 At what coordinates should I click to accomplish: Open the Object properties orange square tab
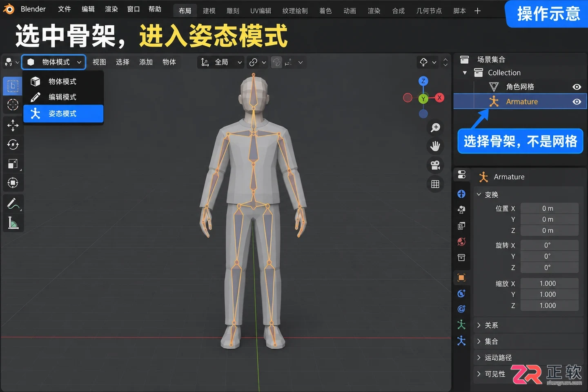pyautogui.click(x=461, y=278)
